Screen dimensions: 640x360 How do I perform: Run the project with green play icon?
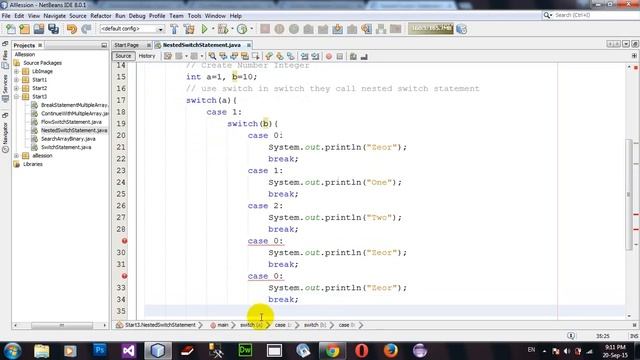point(204,29)
